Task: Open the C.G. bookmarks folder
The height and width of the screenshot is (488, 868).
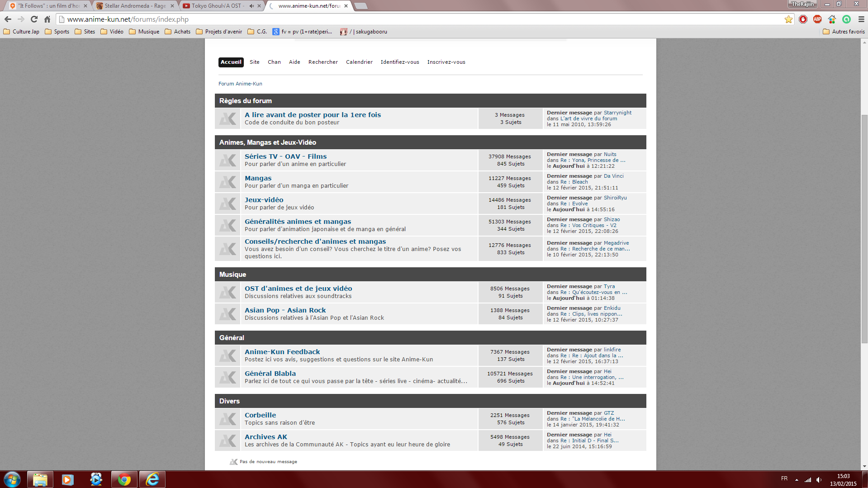Action: click(x=257, y=32)
